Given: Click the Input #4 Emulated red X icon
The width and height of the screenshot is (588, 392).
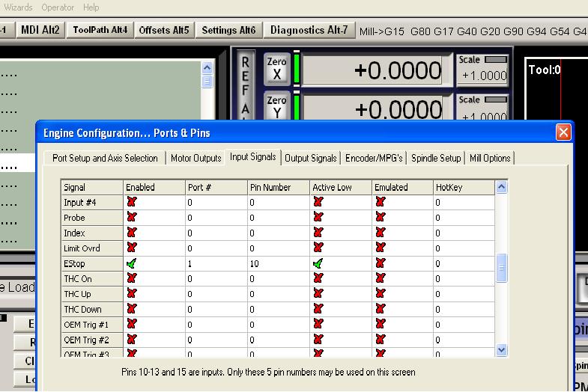Looking at the screenshot, I should (381, 202).
